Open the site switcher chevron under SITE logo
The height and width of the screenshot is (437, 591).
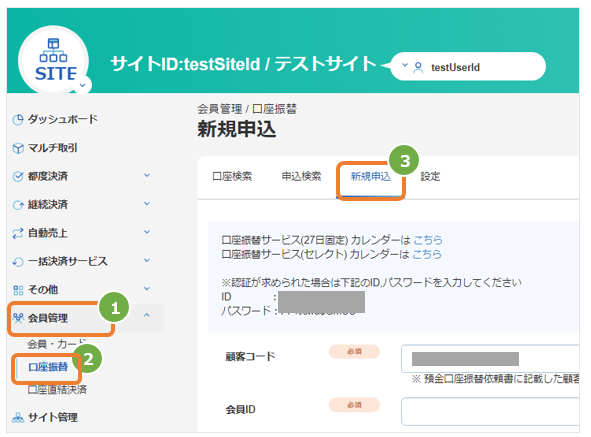click(83, 85)
